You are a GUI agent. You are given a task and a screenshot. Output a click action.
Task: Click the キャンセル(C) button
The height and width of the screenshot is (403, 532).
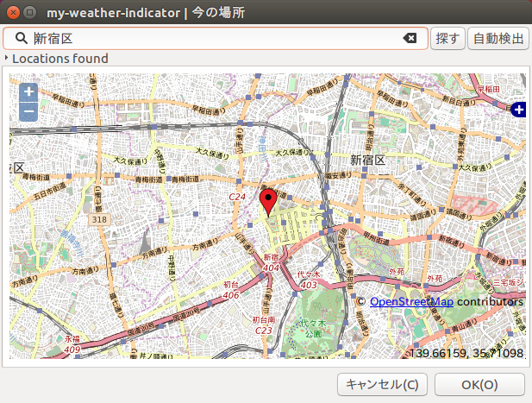[x=382, y=385]
